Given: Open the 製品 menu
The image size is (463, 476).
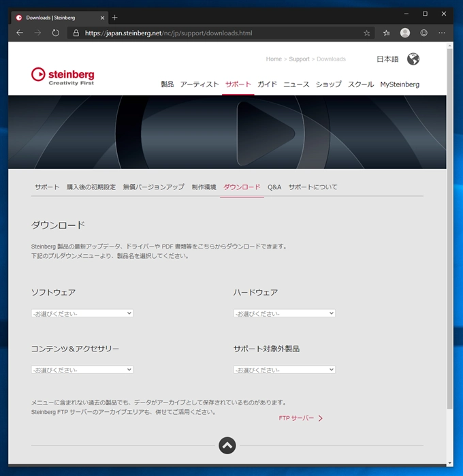Looking at the screenshot, I should tap(167, 84).
